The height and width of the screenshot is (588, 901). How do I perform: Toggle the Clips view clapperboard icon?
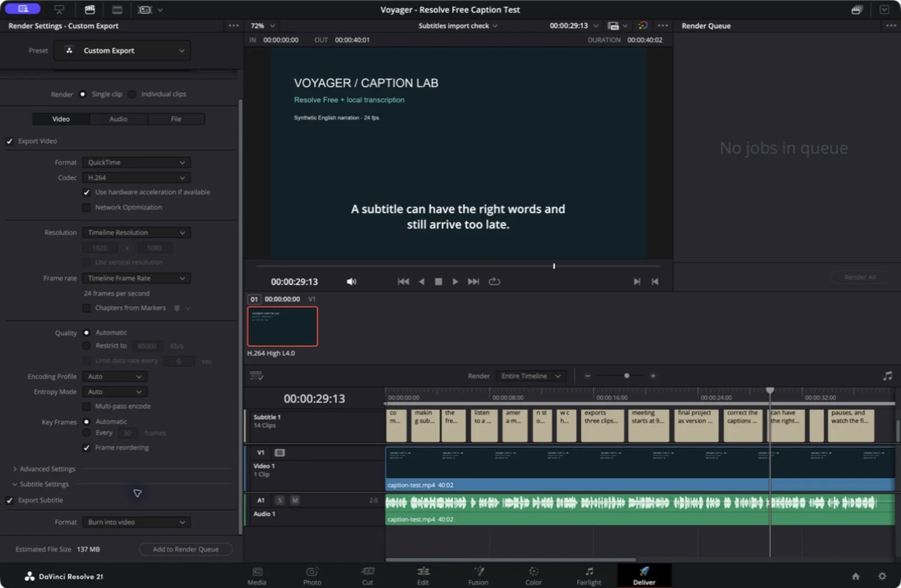click(90, 10)
